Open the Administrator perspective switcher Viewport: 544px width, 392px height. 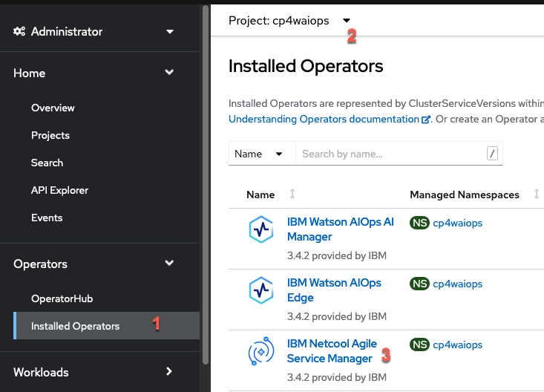coord(94,32)
